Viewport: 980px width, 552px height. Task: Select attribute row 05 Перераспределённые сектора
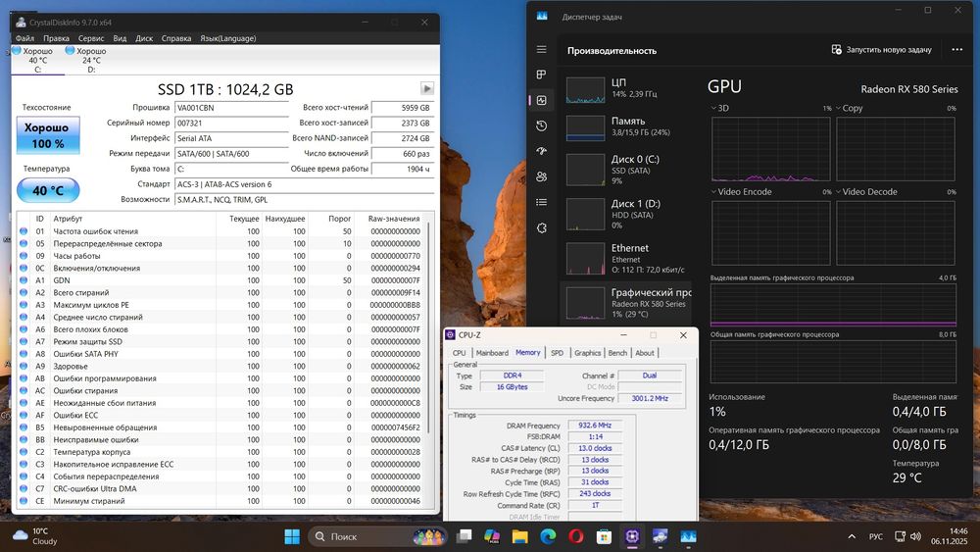(220, 244)
